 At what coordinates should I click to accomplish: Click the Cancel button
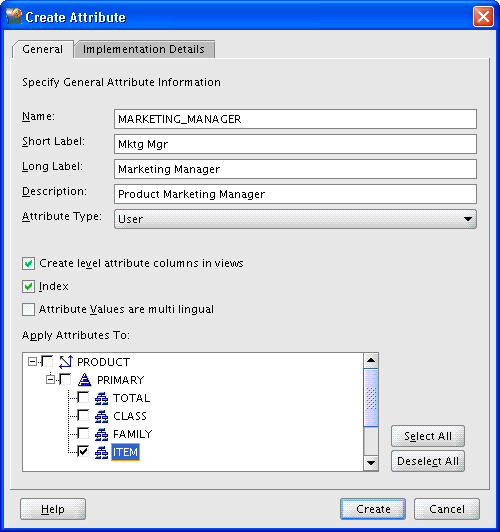pos(447,509)
